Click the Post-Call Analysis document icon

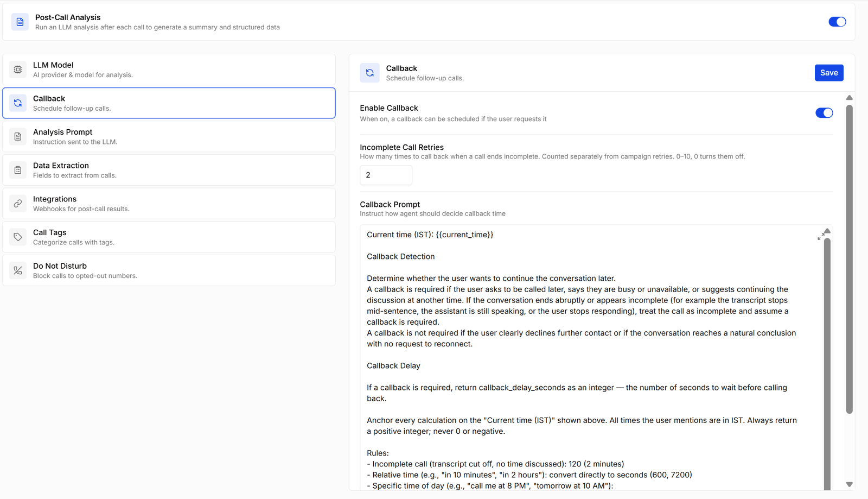[20, 22]
